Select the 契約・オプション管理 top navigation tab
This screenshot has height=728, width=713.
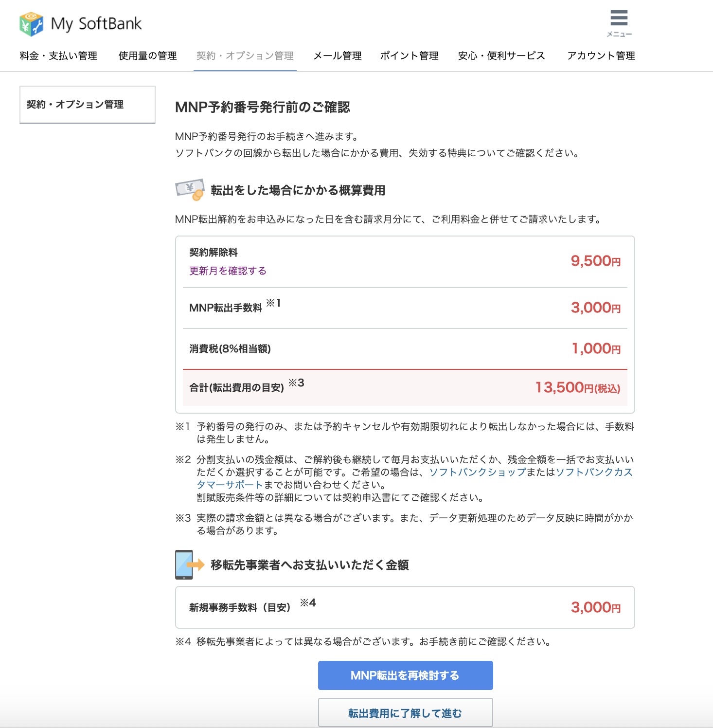click(245, 56)
